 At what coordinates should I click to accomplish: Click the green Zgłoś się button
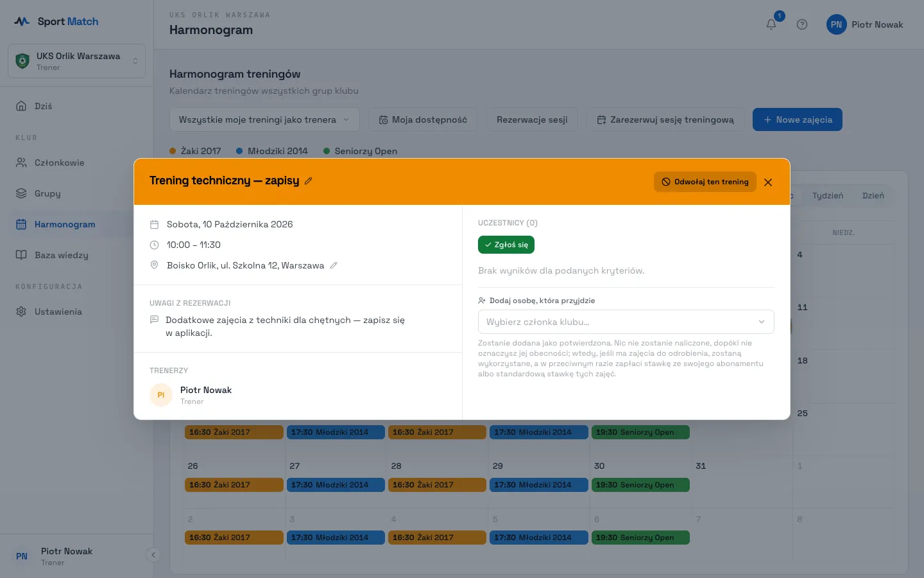tap(506, 245)
